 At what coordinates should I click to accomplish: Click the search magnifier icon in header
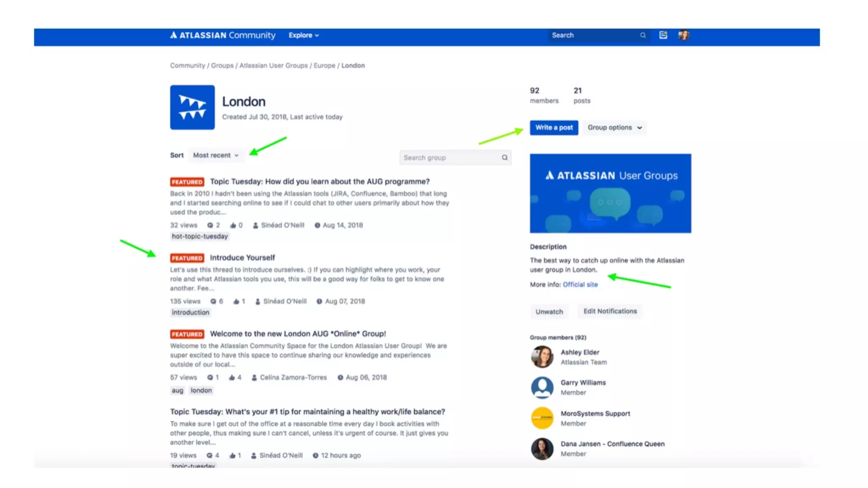click(643, 35)
